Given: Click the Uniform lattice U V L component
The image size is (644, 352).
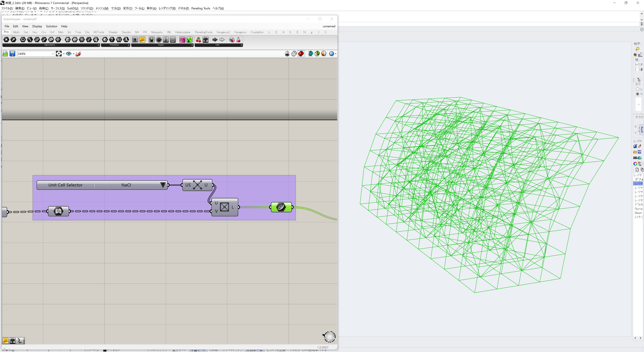Looking at the screenshot, I should (x=225, y=207).
